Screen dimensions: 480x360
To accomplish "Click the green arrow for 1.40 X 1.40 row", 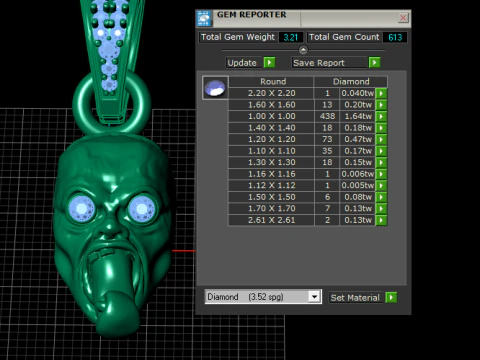I will (381, 128).
